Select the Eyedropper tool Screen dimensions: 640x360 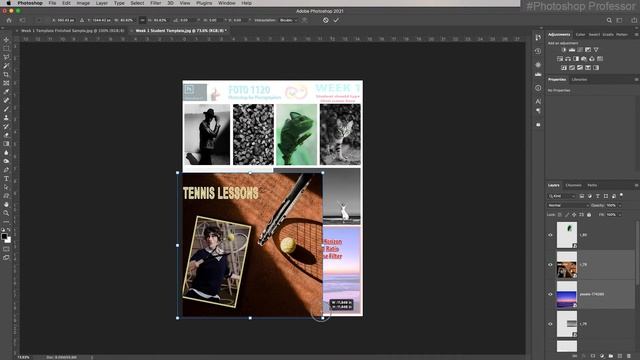coord(6,91)
